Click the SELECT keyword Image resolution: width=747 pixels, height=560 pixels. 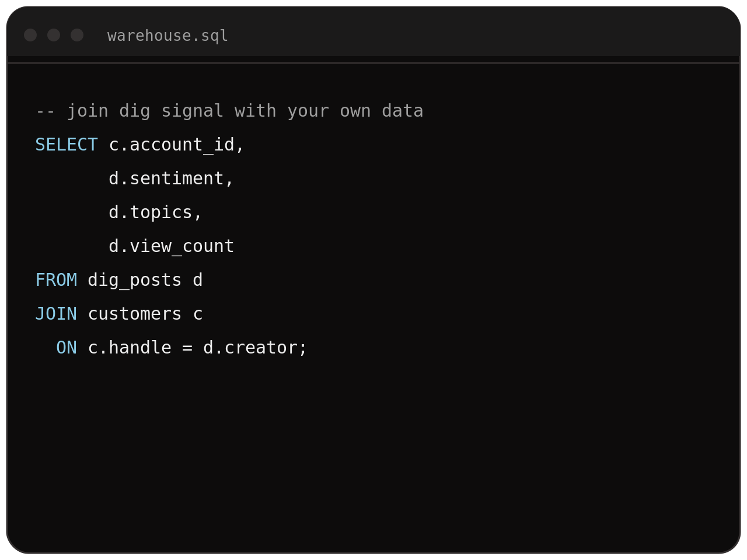pyautogui.click(x=67, y=145)
